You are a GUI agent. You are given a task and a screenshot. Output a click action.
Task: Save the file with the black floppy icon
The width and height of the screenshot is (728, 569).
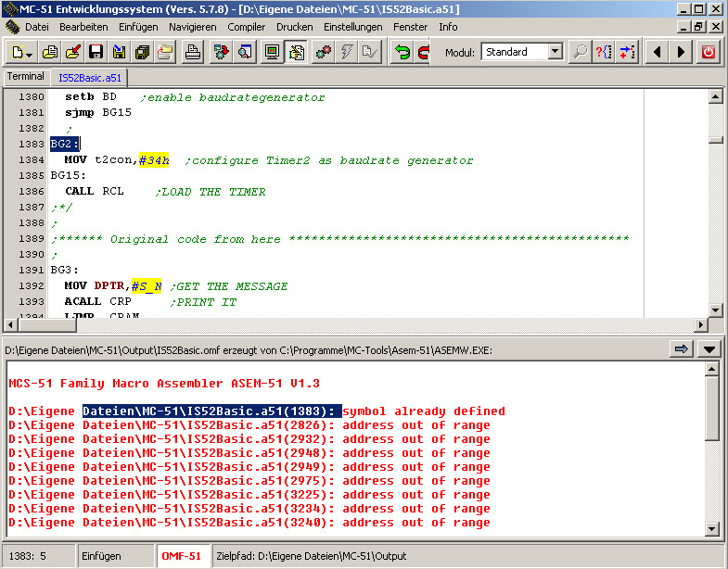[x=96, y=52]
